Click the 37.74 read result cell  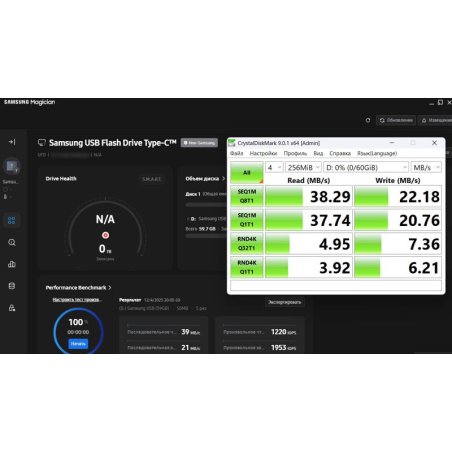click(x=309, y=220)
